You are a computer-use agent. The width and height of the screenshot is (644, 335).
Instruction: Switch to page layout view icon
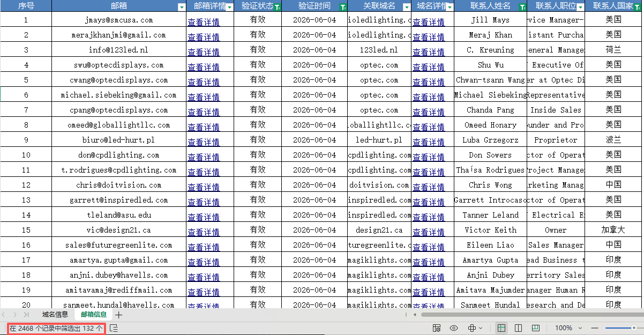point(519,328)
